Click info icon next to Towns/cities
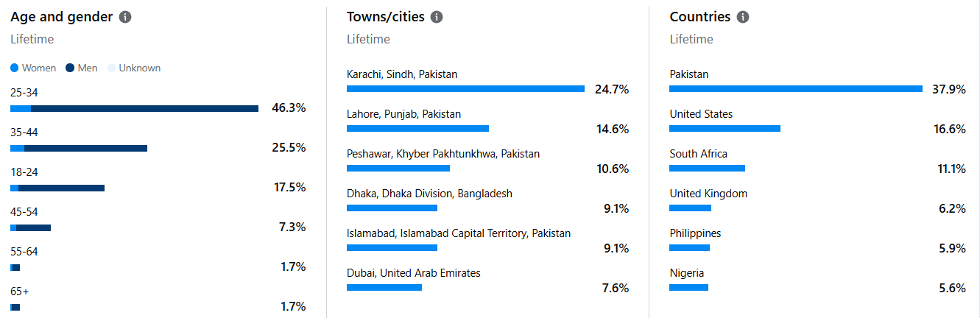 [437, 17]
